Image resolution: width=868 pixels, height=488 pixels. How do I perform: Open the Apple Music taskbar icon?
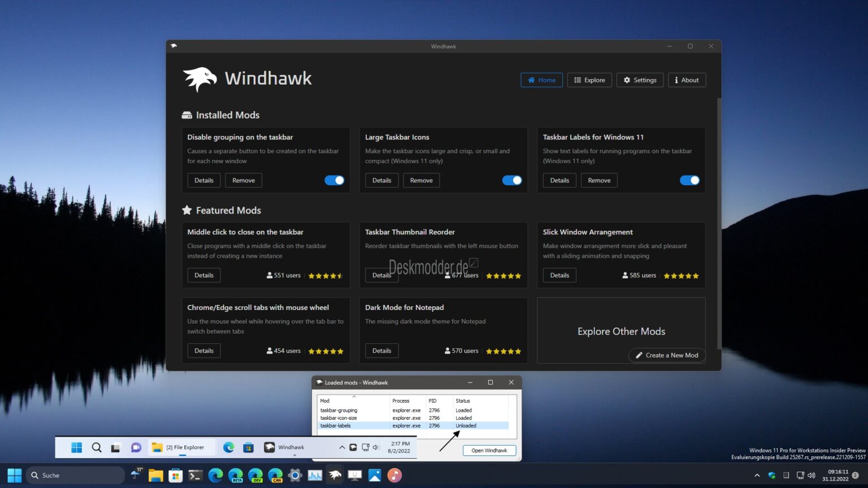[394, 475]
